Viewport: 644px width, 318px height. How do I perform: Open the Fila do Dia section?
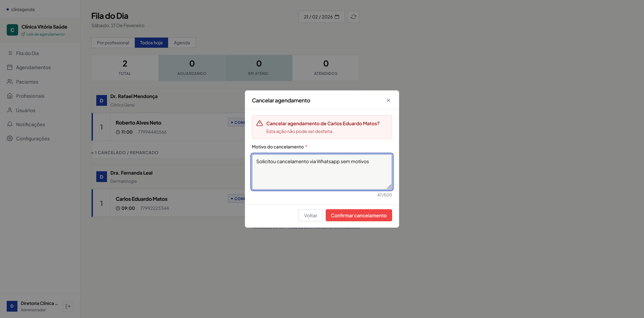pyautogui.click(x=10, y=53)
